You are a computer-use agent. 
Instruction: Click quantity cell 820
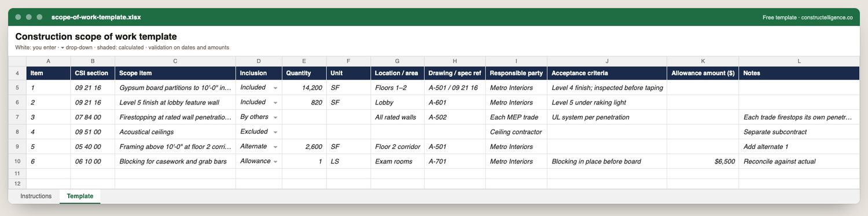click(x=304, y=103)
